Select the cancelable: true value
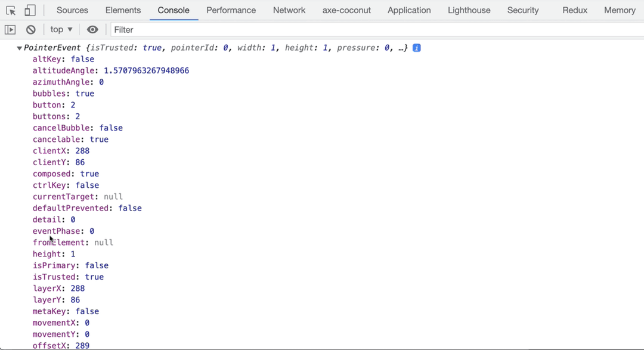This screenshot has height=350, width=644. [99, 139]
